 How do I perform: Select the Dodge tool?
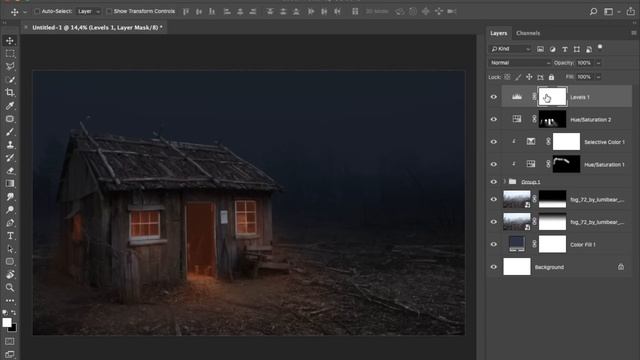click(10, 210)
